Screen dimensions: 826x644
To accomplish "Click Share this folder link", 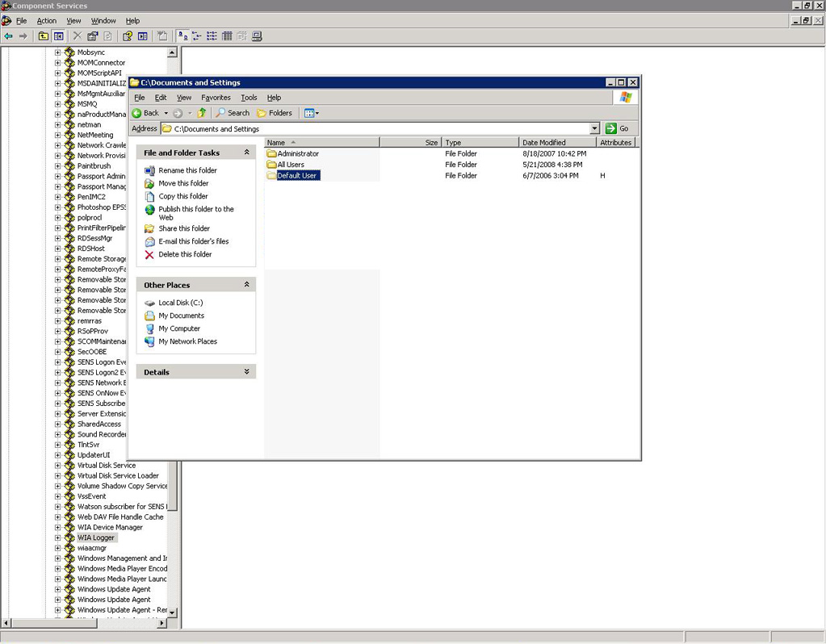I will click(x=184, y=228).
